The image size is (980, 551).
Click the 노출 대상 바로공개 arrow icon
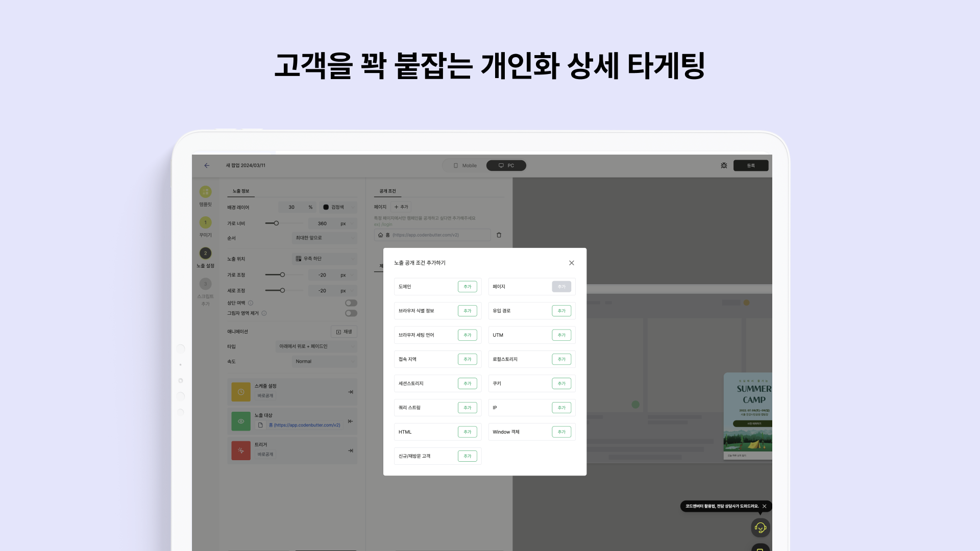click(x=350, y=421)
